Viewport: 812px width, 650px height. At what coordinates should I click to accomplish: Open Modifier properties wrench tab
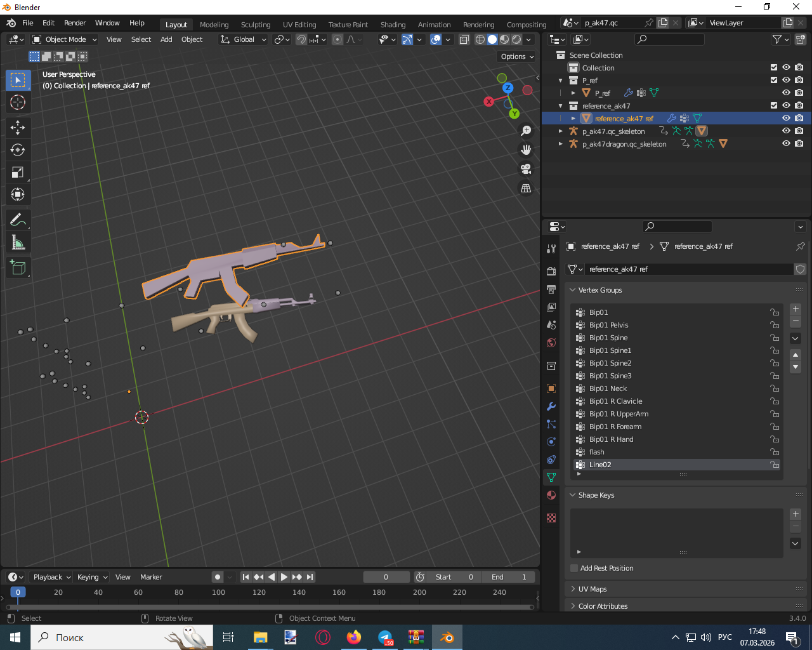(x=551, y=406)
